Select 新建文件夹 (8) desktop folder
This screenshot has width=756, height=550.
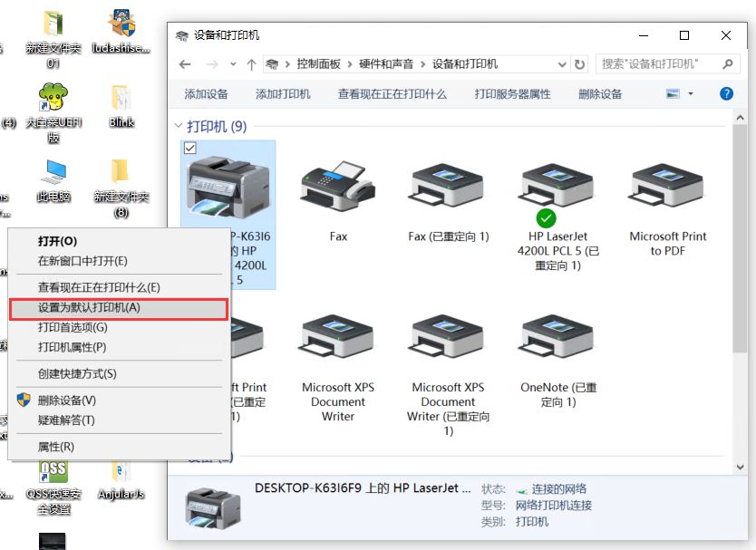(x=121, y=188)
